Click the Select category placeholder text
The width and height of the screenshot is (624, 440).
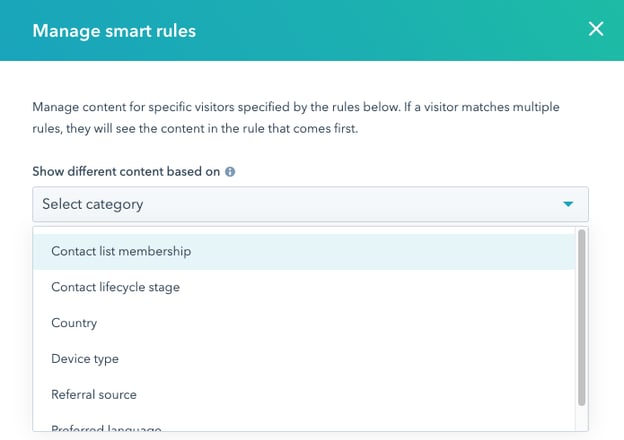[x=93, y=204]
